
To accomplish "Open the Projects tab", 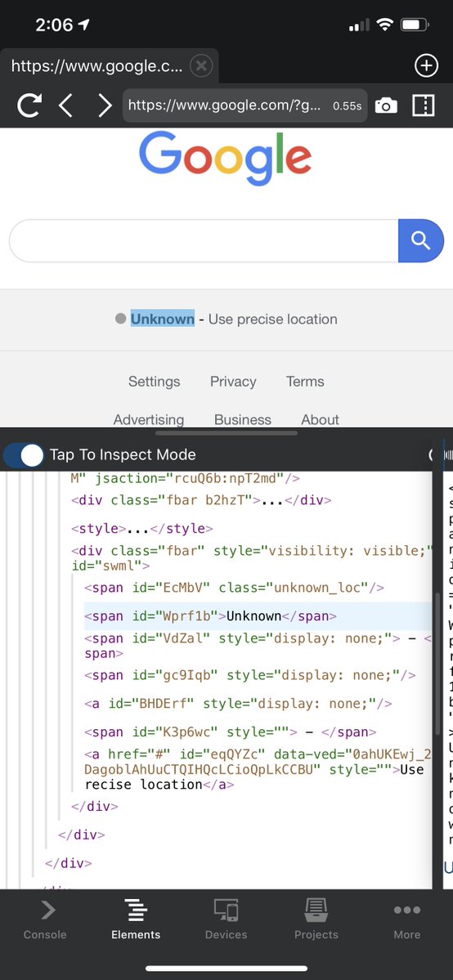I will 316,920.
